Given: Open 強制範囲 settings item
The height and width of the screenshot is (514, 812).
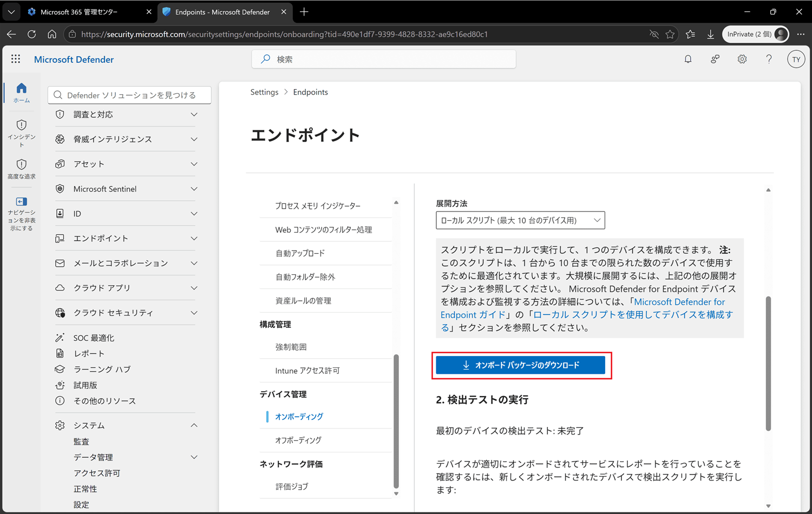Looking at the screenshot, I should pyautogui.click(x=291, y=347).
